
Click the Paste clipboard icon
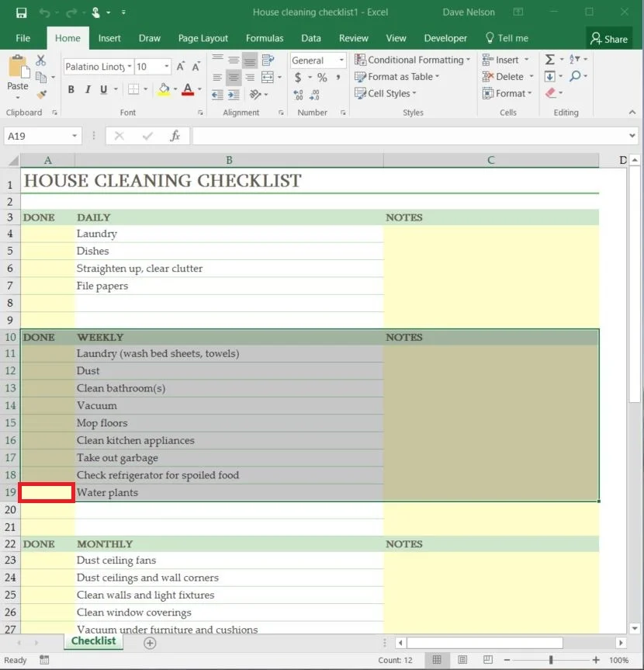[19, 68]
